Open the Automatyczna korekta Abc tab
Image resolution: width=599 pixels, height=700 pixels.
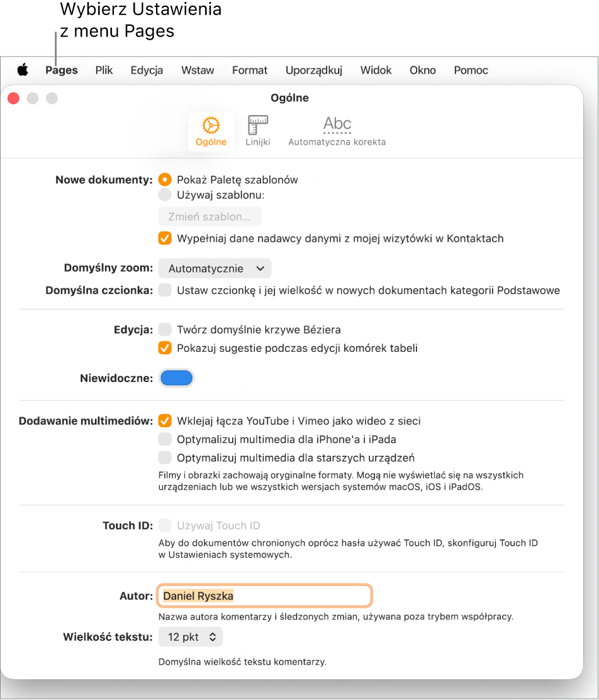pyautogui.click(x=337, y=131)
